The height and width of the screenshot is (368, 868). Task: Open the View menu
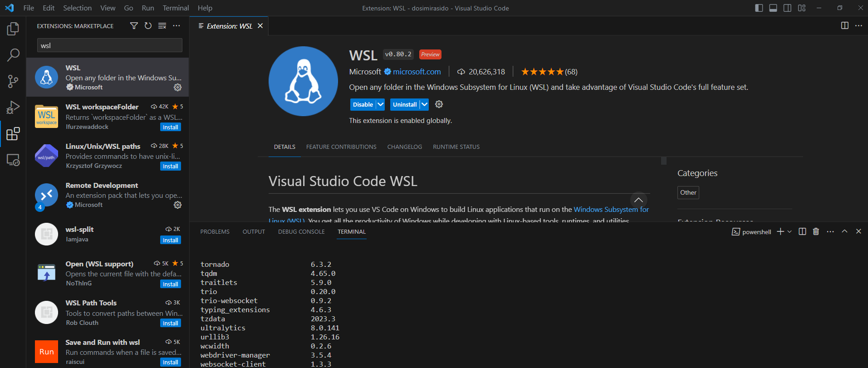pyautogui.click(x=108, y=8)
